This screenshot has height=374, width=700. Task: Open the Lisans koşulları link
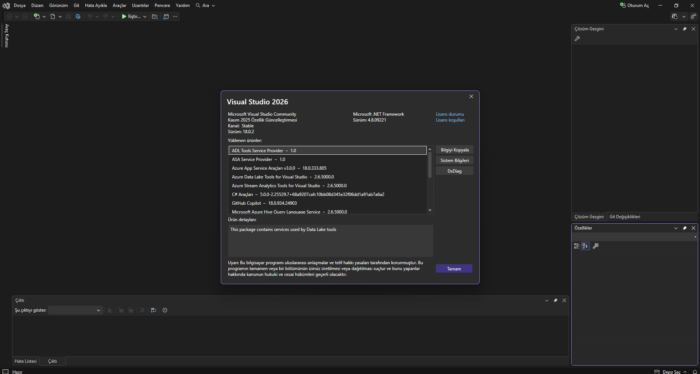pyautogui.click(x=450, y=120)
